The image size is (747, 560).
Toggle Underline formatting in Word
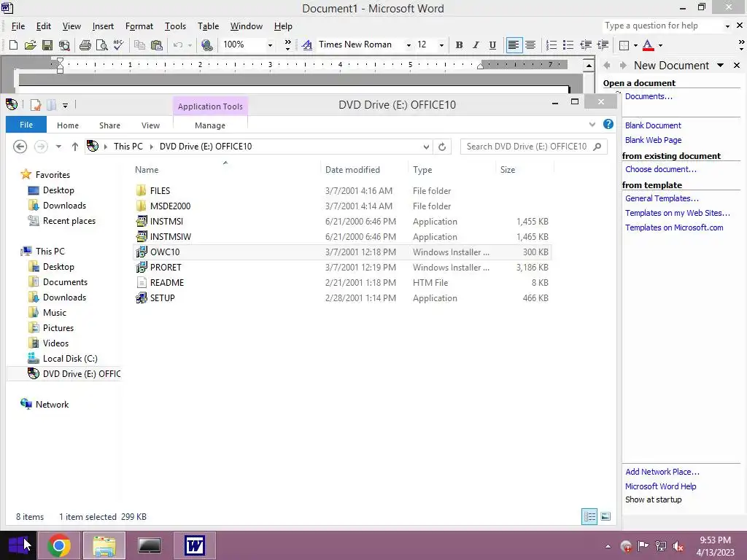point(492,44)
